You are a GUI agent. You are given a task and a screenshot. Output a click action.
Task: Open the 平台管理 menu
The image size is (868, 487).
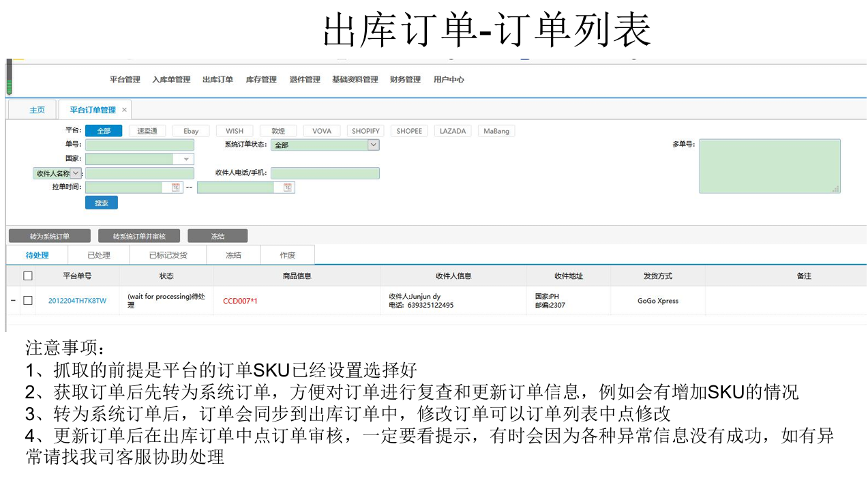125,80
